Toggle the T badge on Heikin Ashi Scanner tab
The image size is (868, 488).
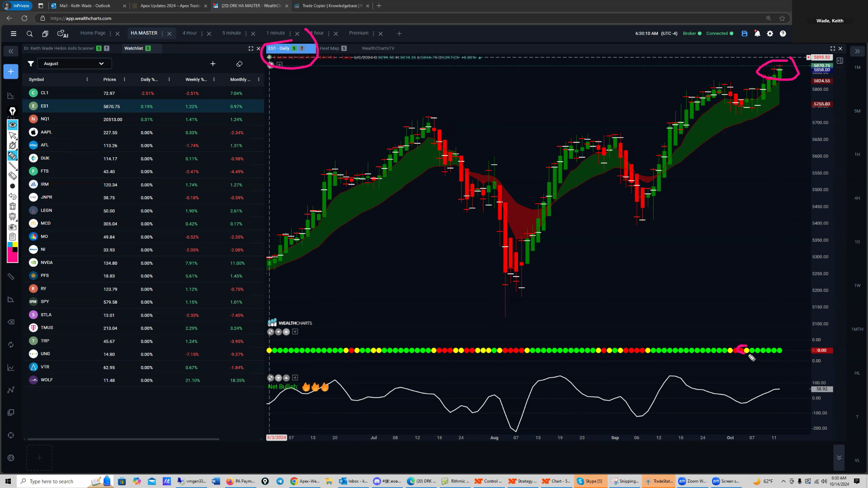point(107,48)
